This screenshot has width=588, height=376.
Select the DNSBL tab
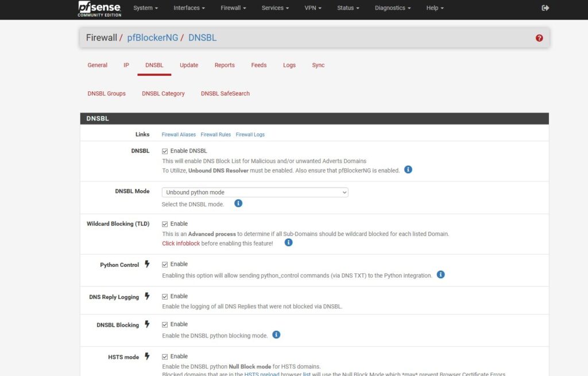pyautogui.click(x=154, y=65)
